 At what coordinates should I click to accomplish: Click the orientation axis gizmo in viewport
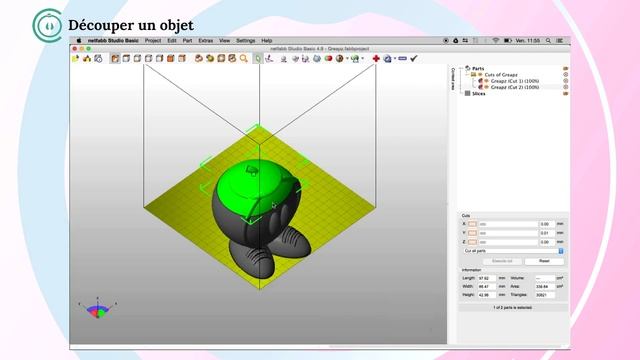coord(98,308)
